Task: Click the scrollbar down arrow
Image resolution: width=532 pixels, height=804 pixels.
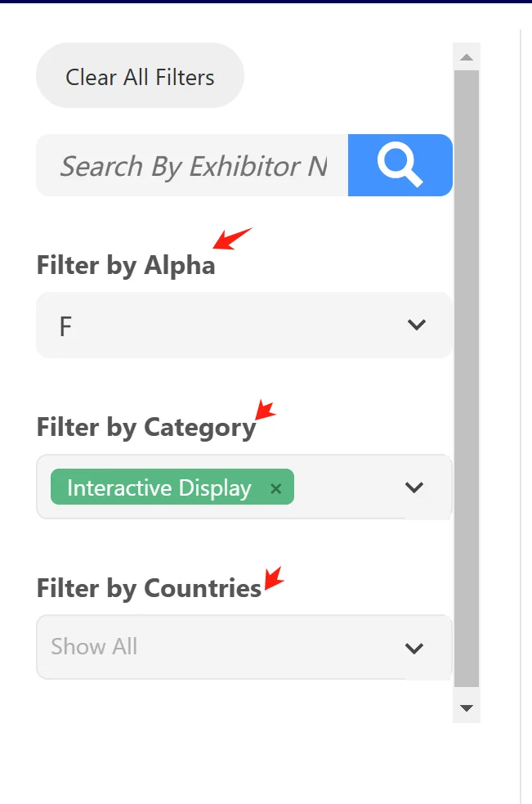Action: tap(467, 707)
